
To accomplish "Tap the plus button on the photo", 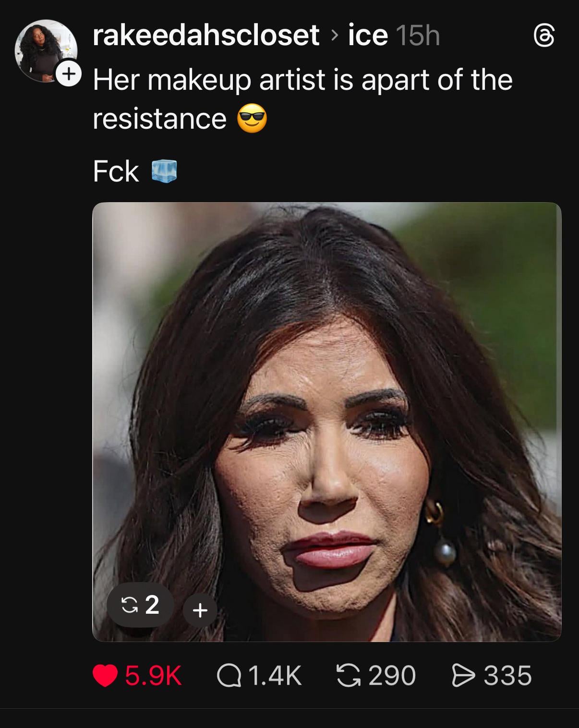I will click(200, 610).
